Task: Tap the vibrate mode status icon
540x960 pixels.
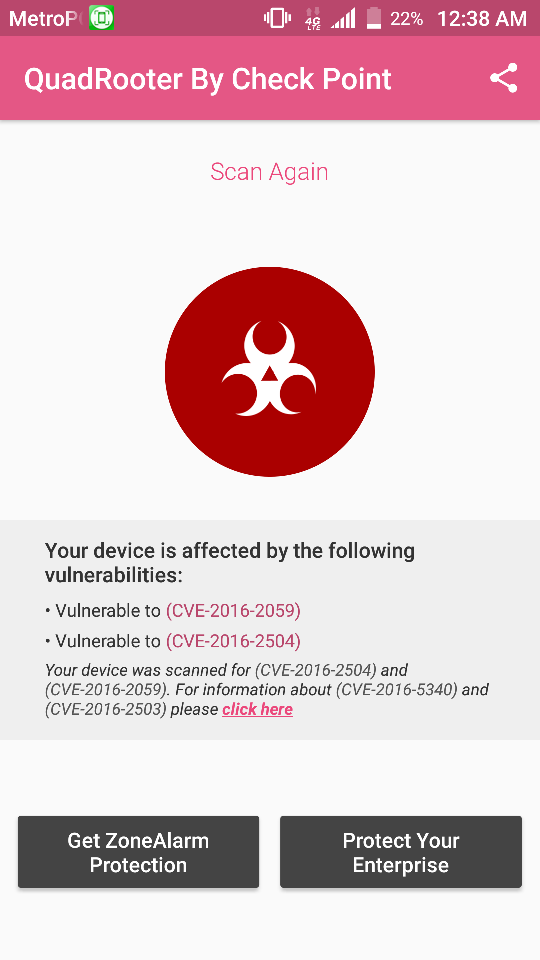Action: coord(277,18)
